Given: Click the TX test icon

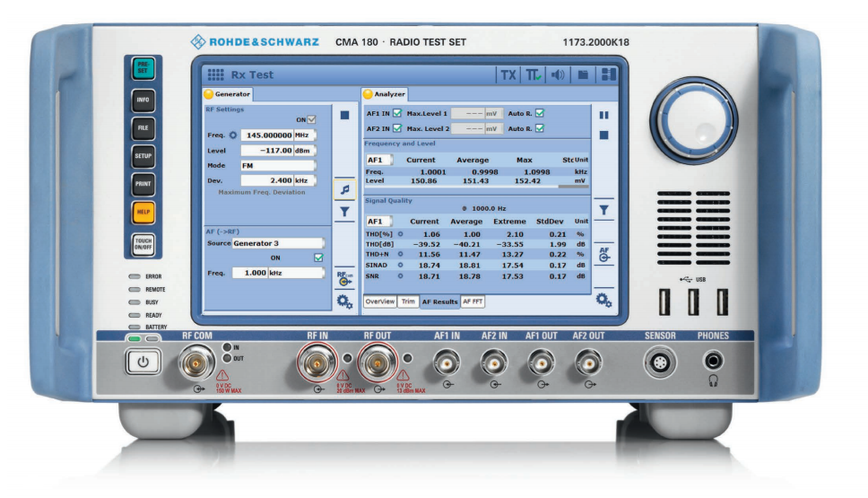Looking at the screenshot, I should [508, 75].
